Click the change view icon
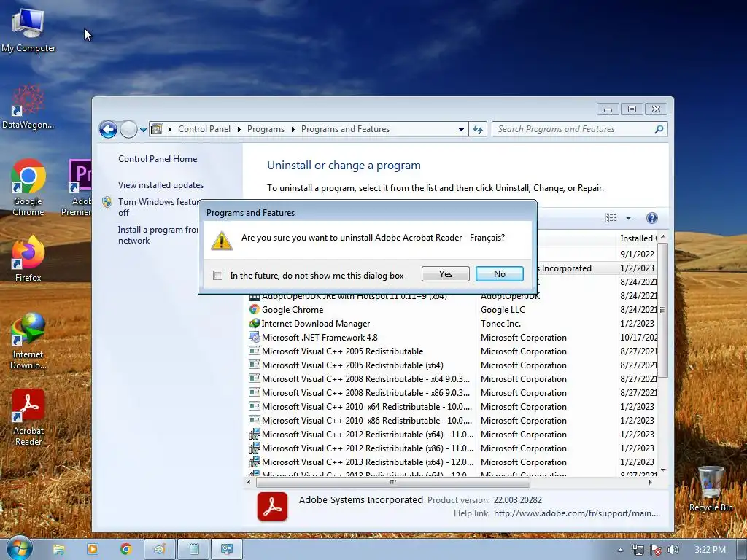747x560 pixels. (x=611, y=218)
